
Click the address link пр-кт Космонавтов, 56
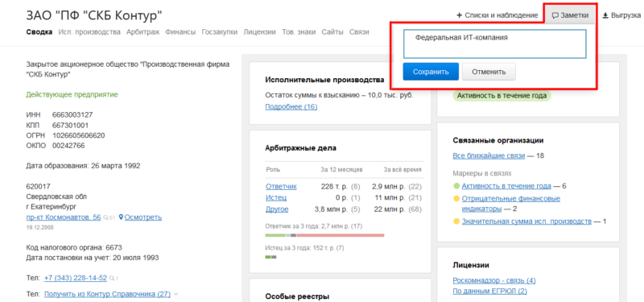[x=64, y=217]
